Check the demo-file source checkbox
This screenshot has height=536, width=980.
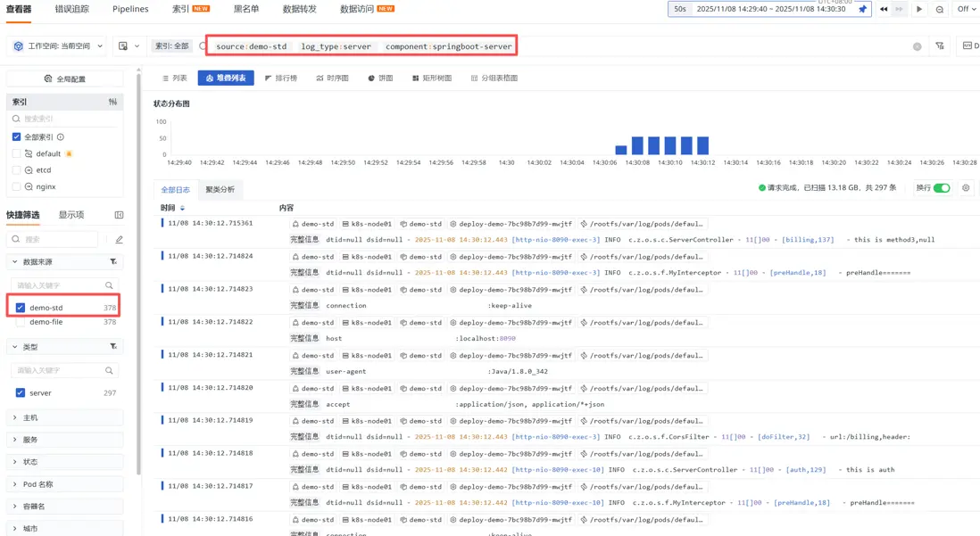click(20, 322)
